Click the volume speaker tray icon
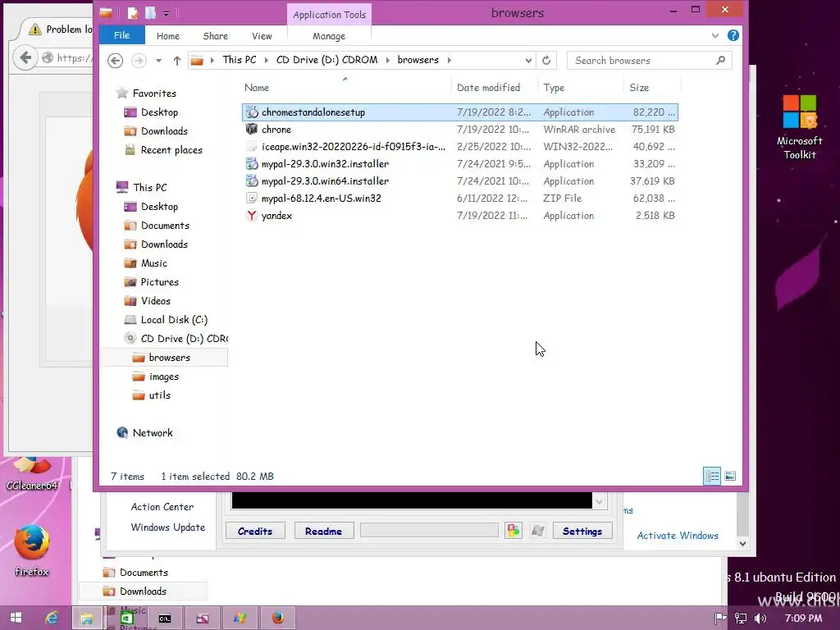The width and height of the screenshot is (840, 630). click(760, 619)
